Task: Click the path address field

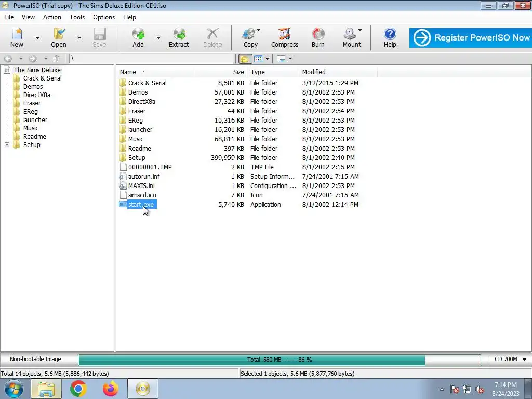Action: 151,59
